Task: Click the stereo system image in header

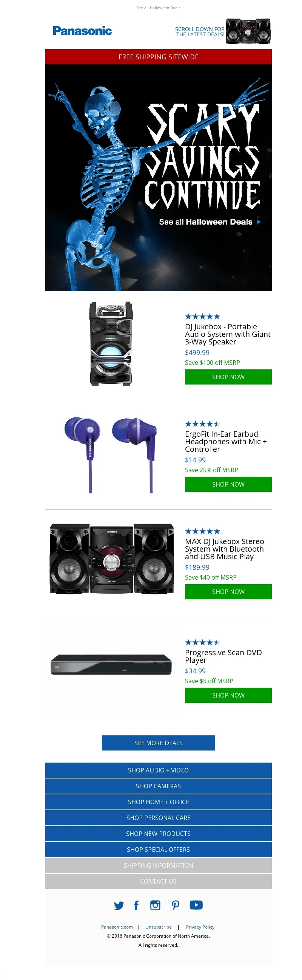Action: 248,31
